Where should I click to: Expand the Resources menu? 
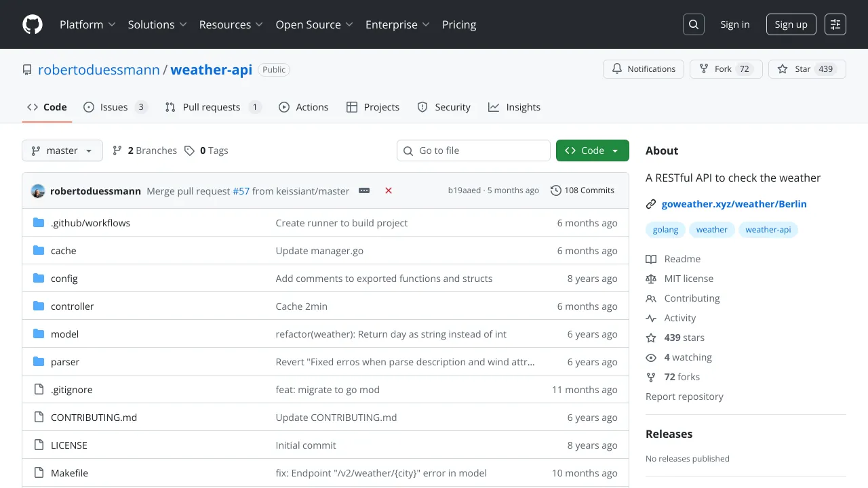pyautogui.click(x=231, y=24)
